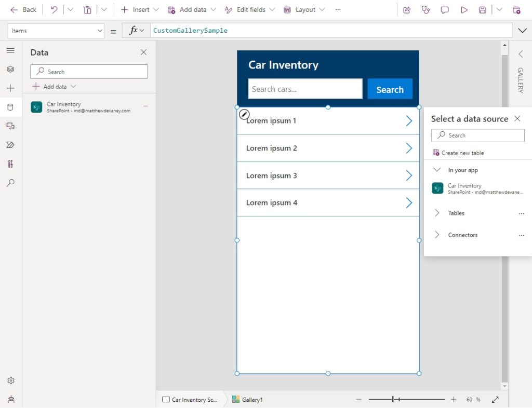Zoom out with the minus button
This screenshot has height=408, width=532.
coord(358,400)
